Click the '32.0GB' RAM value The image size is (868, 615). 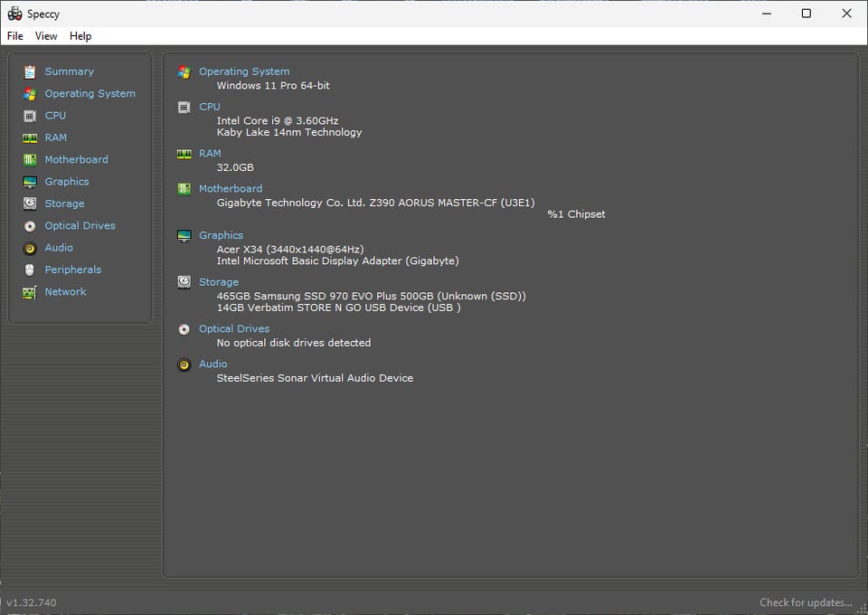[235, 167]
